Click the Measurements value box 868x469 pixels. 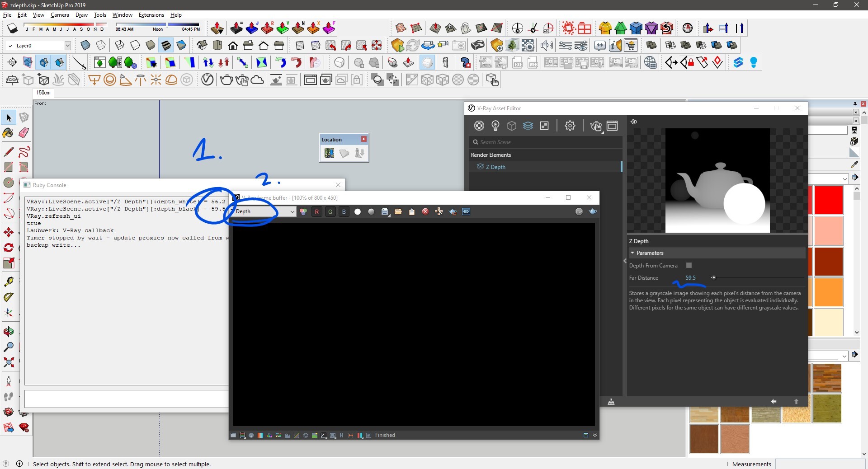[820, 464]
